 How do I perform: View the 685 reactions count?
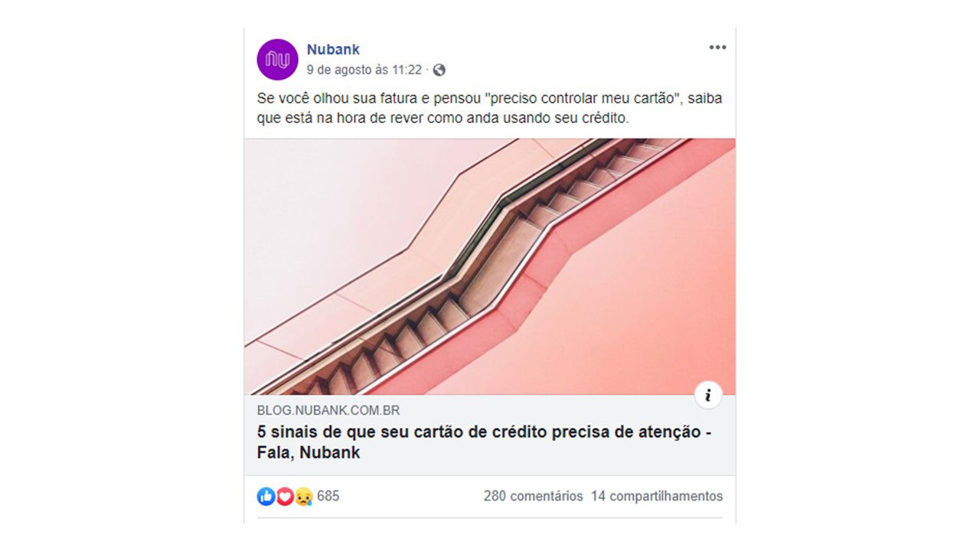pyautogui.click(x=328, y=496)
